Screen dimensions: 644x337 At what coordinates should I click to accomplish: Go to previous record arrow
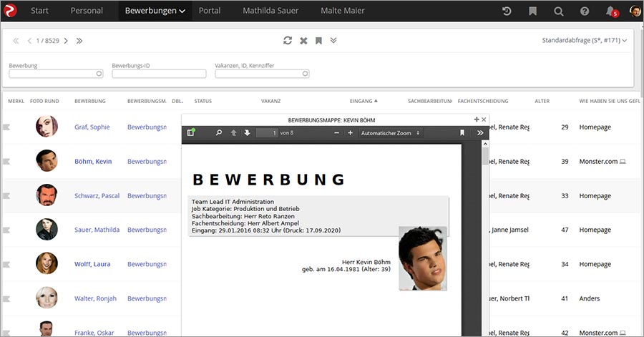coord(29,41)
